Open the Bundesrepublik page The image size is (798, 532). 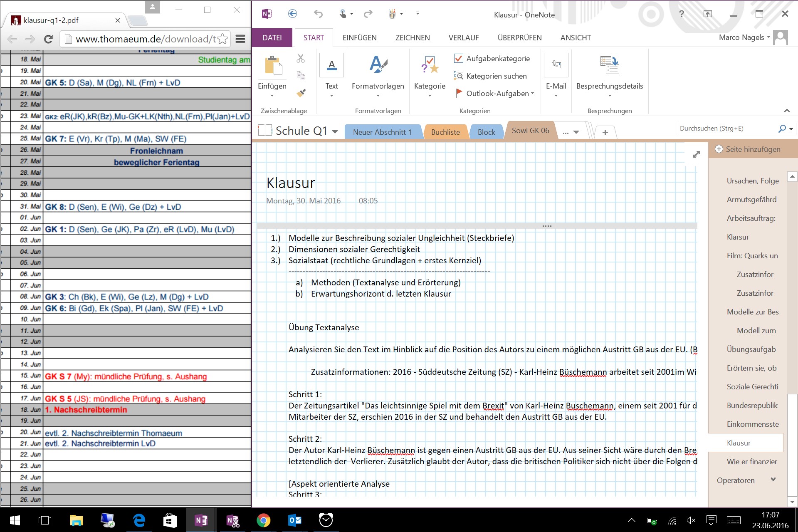pyautogui.click(x=752, y=406)
